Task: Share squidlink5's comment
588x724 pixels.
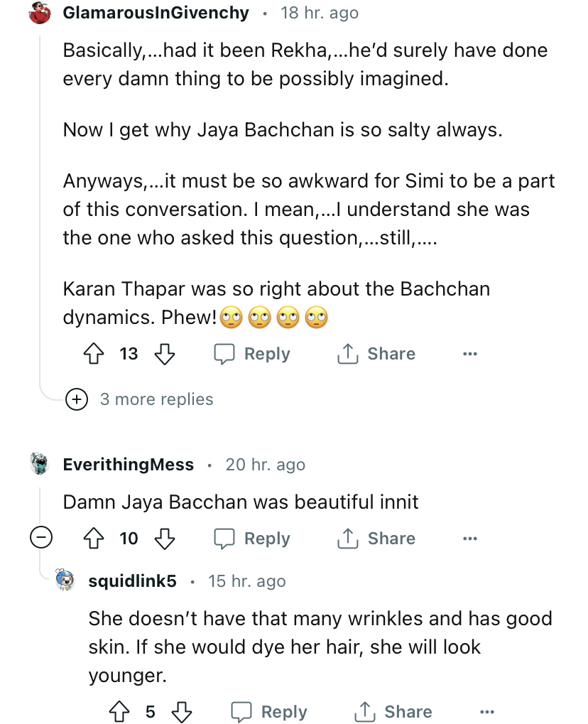Action: click(393, 712)
